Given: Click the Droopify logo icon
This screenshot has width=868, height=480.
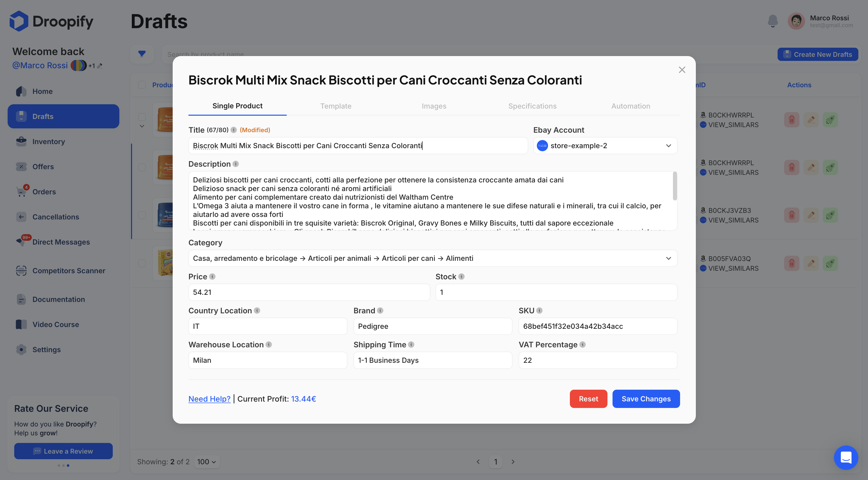Looking at the screenshot, I should tap(19, 21).
